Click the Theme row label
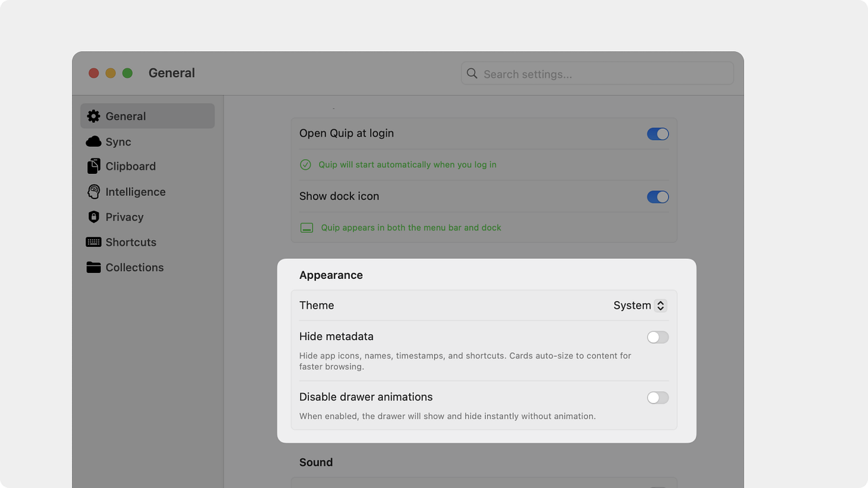The image size is (868, 488). point(317,305)
